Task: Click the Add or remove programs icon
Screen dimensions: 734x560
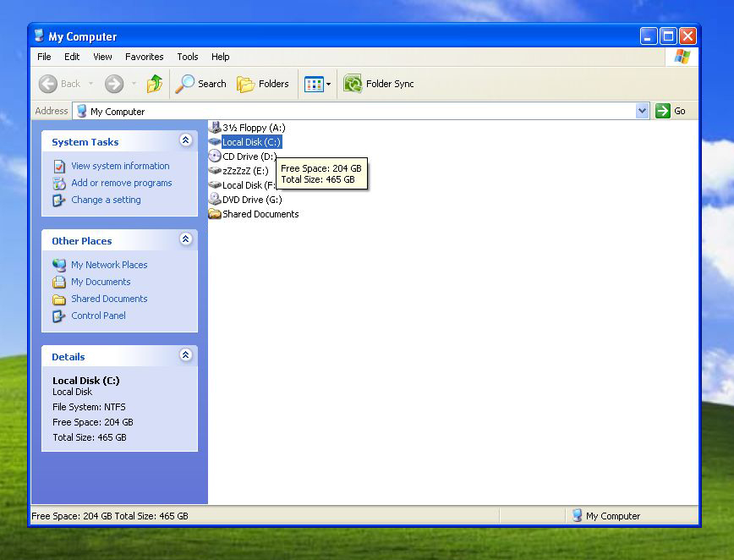Action: coord(59,183)
